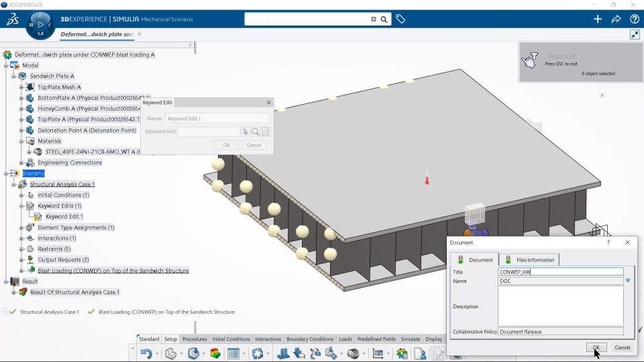
Task: Click the Collaborative Policy Document Release field
Action: tap(561, 332)
